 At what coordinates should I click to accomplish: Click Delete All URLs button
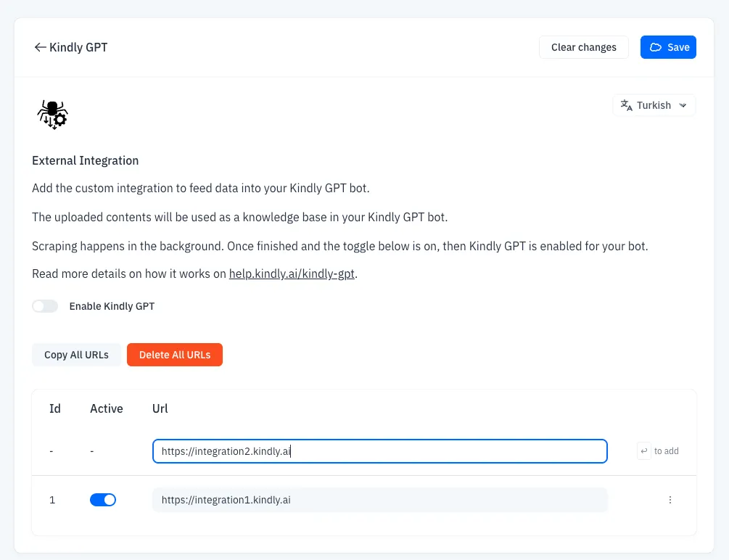(175, 355)
